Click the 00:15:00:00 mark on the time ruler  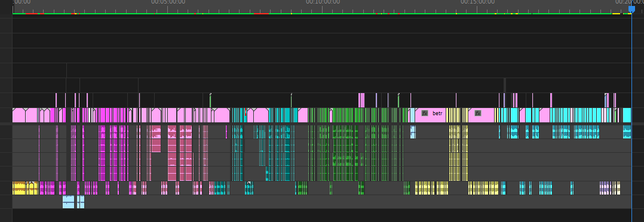tap(478, 2)
